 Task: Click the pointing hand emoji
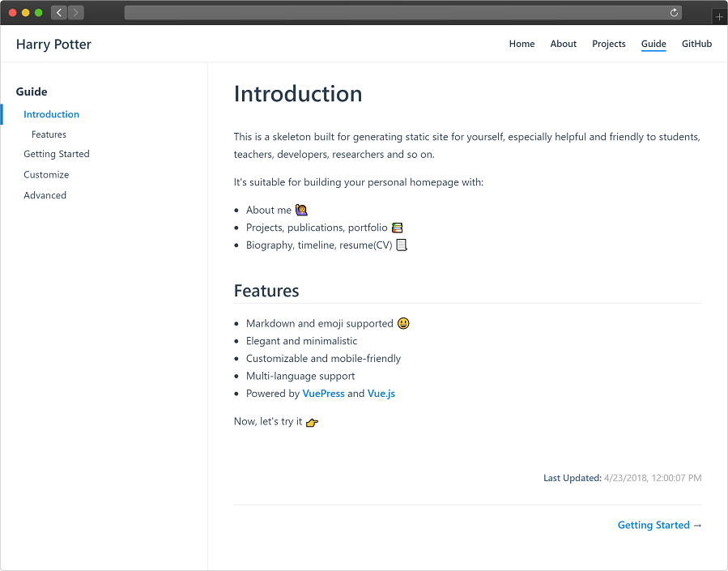click(x=312, y=422)
